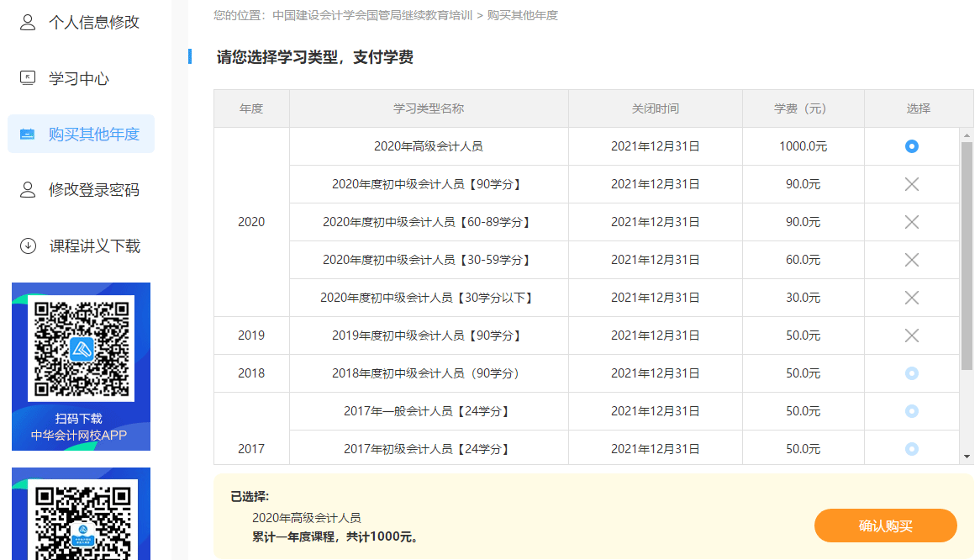
Task: Click the X icon for 2020年度初中级会计人员【90学分】
Action: point(911,184)
